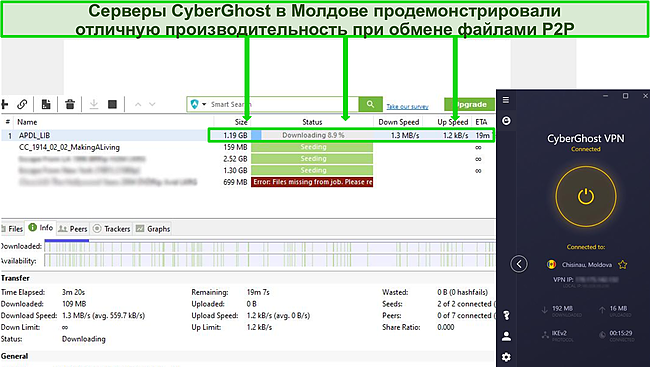650x367 pixels.
Task: Click the Remaining 19m 7s value
Action: [x=258, y=292]
